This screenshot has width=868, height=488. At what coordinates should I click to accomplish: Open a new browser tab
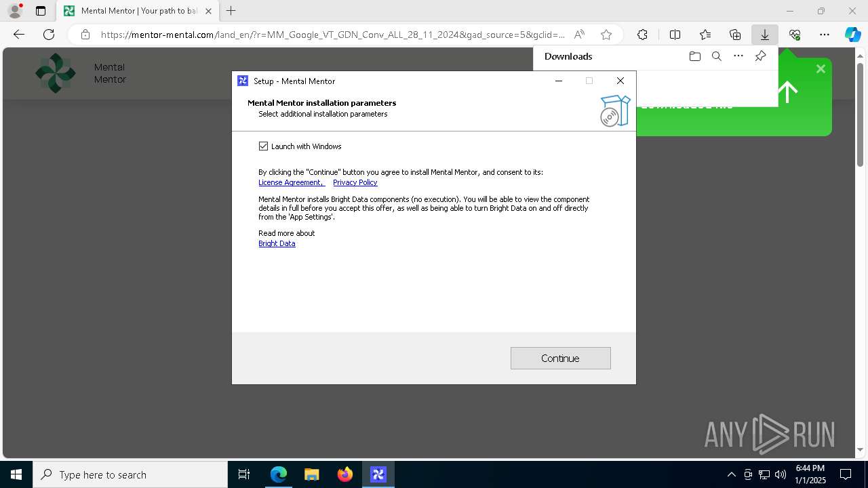(231, 11)
